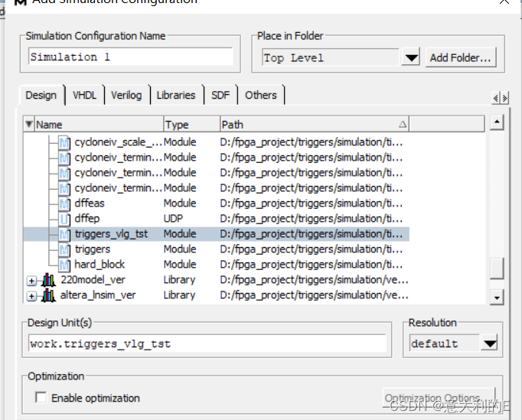The image size is (522, 420).
Task: Close the Add Simulation Configuration dialog
Action: pyautogui.click(x=504, y=2)
